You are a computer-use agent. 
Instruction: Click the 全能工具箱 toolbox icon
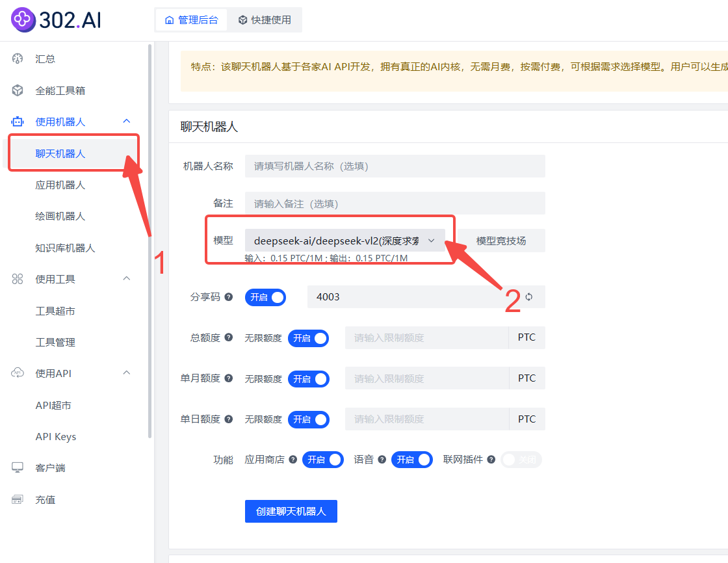tap(16, 90)
